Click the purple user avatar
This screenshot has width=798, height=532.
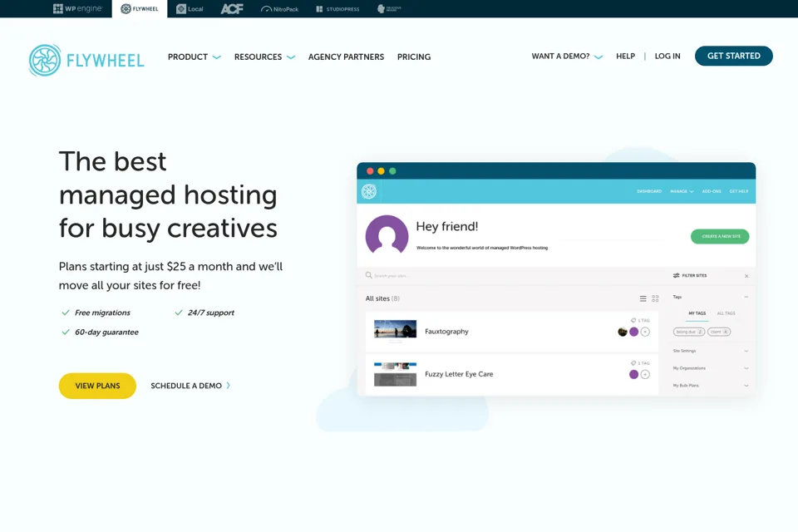387,234
